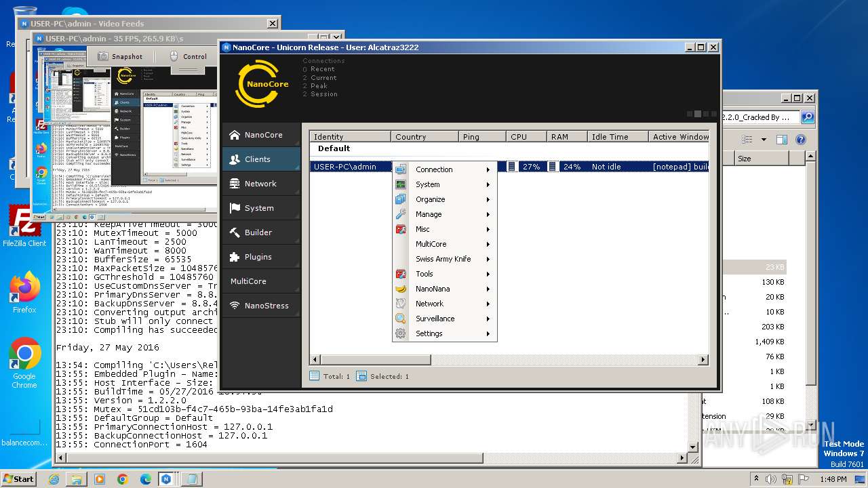Go to the System sidebar section
Viewport: 868px width, 488px height.
[261, 208]
